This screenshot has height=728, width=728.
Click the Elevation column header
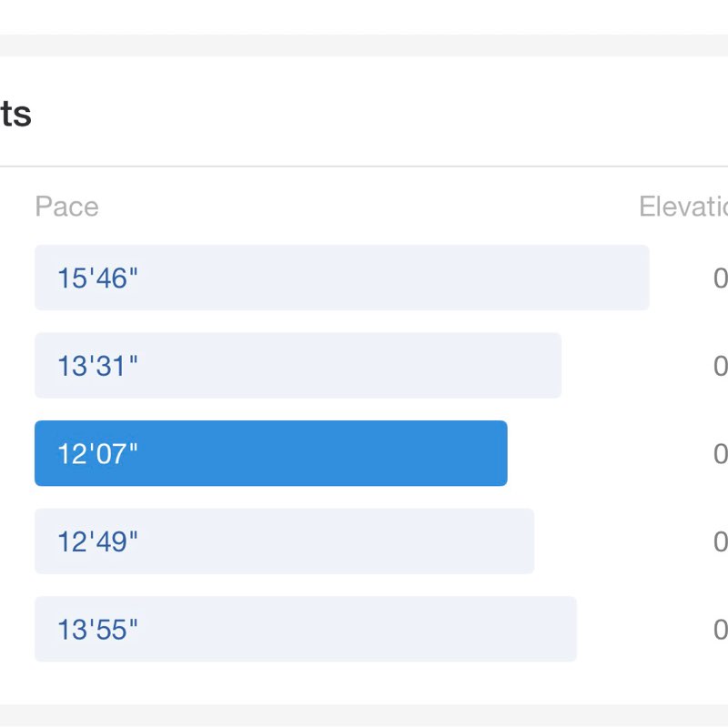coord(682,207)
